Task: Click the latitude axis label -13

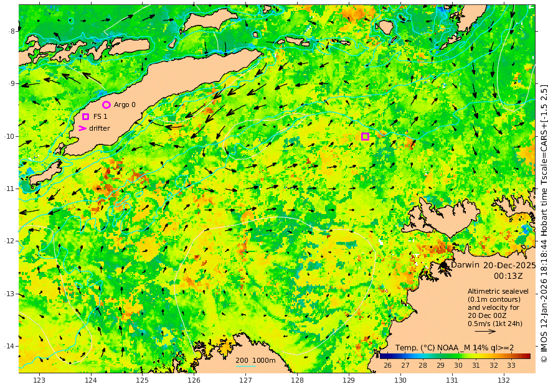Action: [10, 294]
